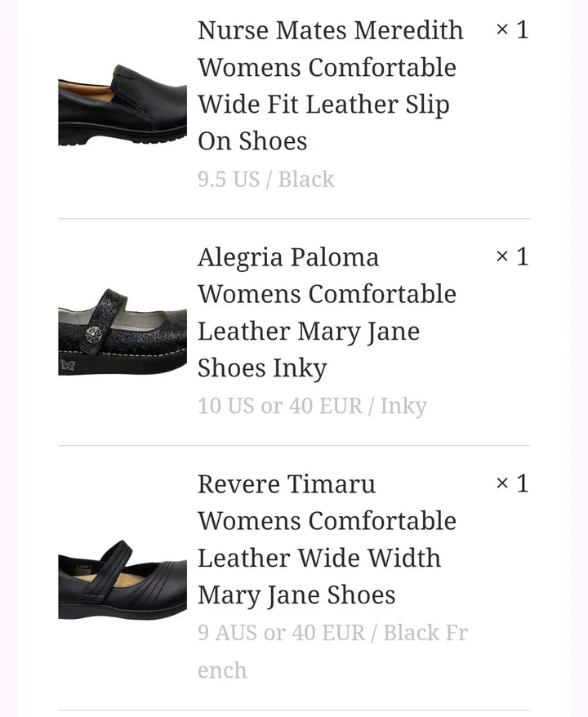Screen dimensions: 588x717
Task: Click quantity ×1 for Revere Timaru
Action: click(x=512, y=483)
